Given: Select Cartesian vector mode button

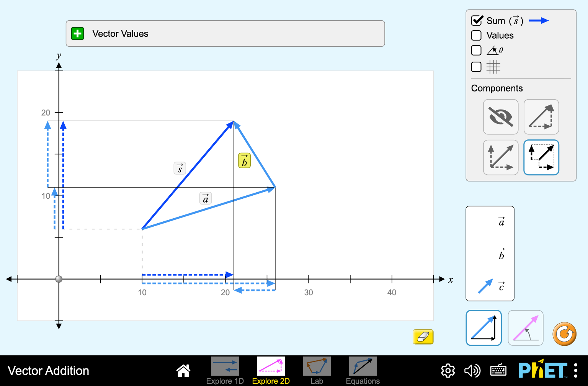Looking at the screenshot, I should (x=484, y=328).
